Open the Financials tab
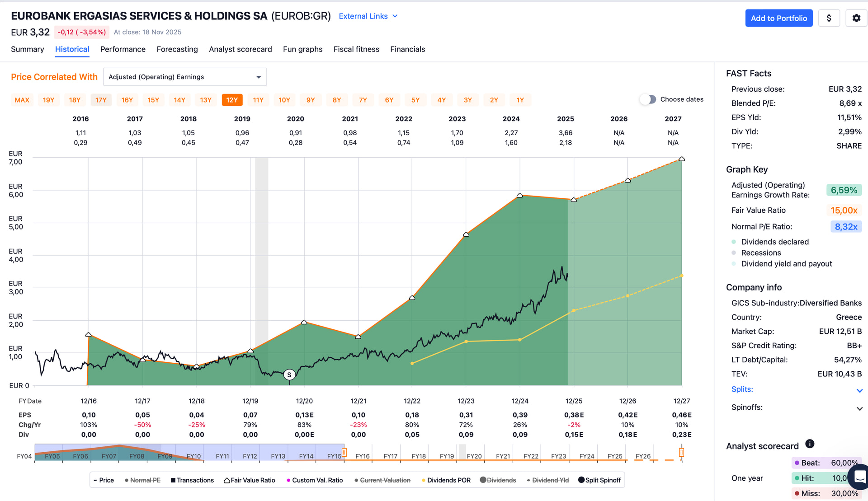The width and height of the screenshot is (868, 501). tap(407, 49)
